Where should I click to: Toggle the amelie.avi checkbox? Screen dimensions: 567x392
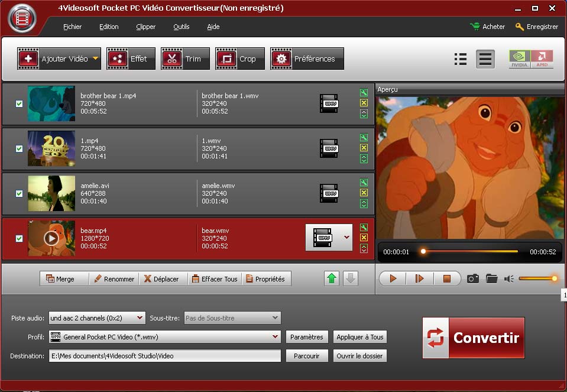pos(19,193)
